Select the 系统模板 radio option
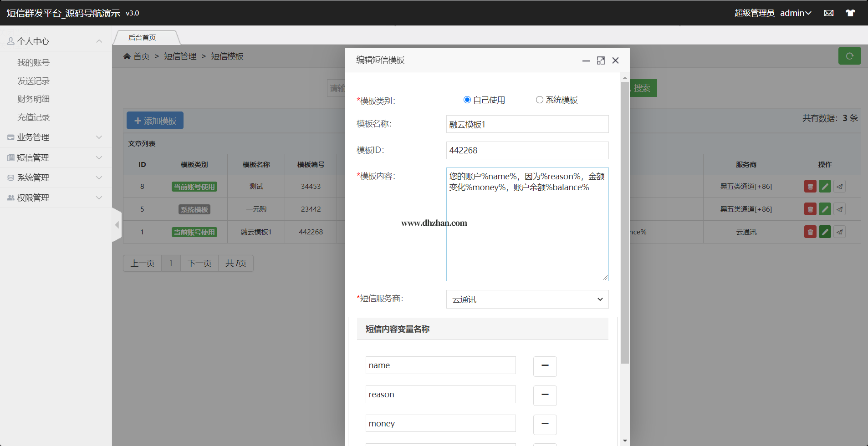 [x=539, y=100]
